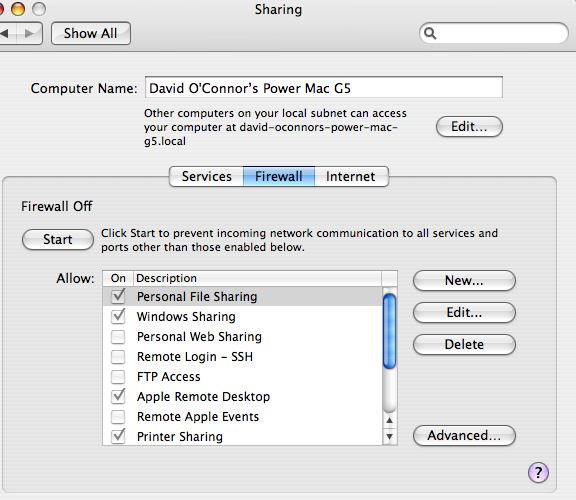Select the Remote Apple Events row text
576x500 pixels.
[x=198, y=417]
